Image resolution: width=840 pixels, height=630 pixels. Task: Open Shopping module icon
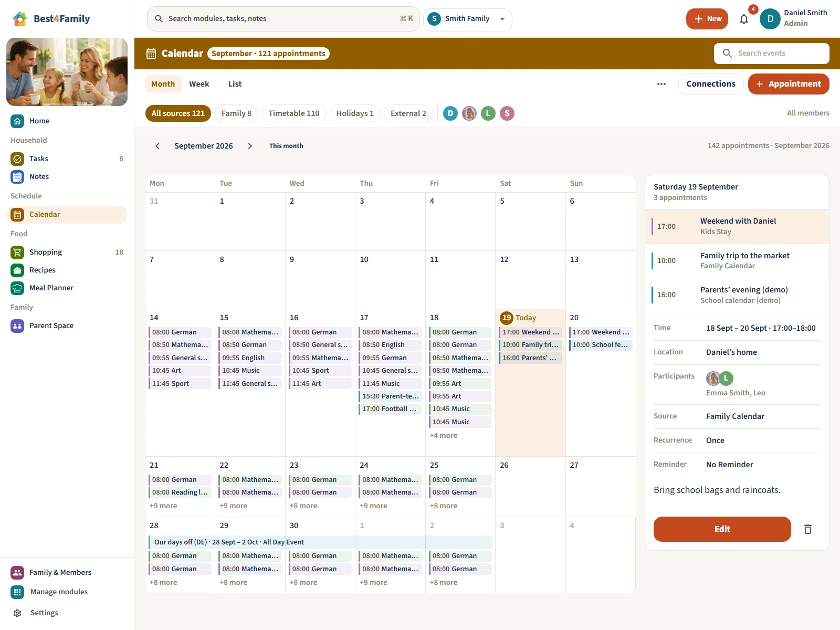pyautogui.click(x=17, y=252)
